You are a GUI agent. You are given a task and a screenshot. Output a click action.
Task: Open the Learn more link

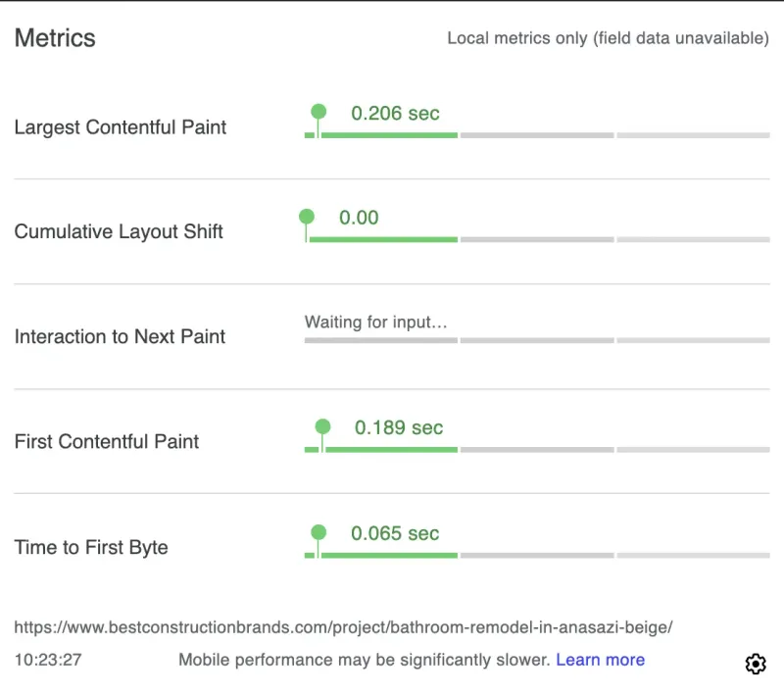coord(599,660)
